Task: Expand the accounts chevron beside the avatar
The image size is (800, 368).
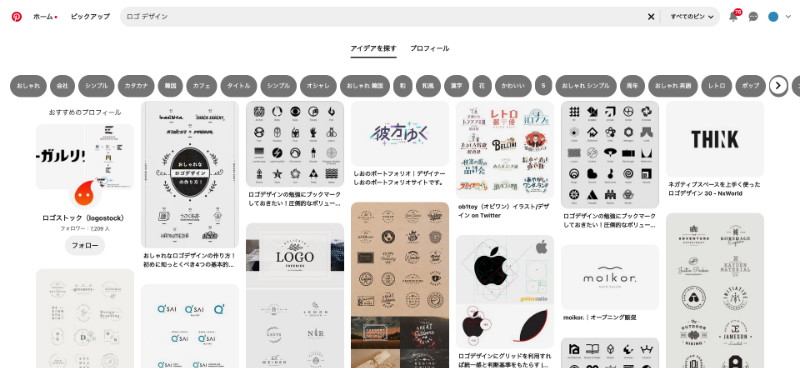Action: tap(788, 17)
